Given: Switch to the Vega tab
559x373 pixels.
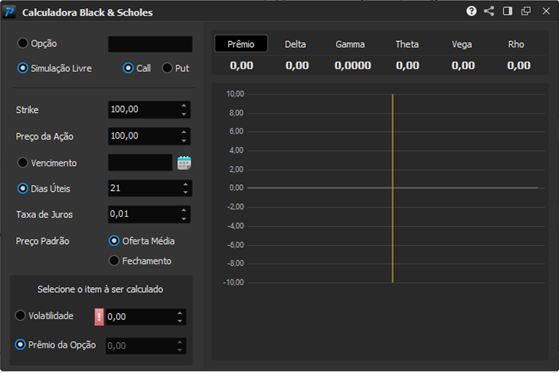Looking at the screenshot, I should (462, 44).
